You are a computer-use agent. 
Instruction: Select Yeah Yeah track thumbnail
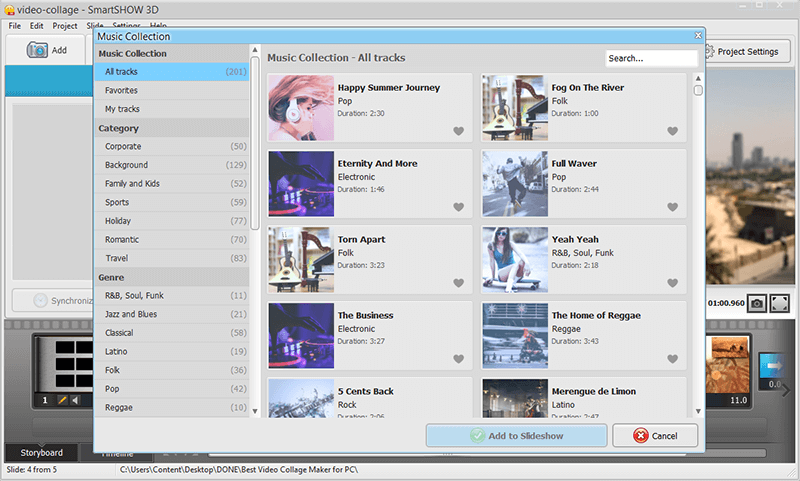point(515,260)
